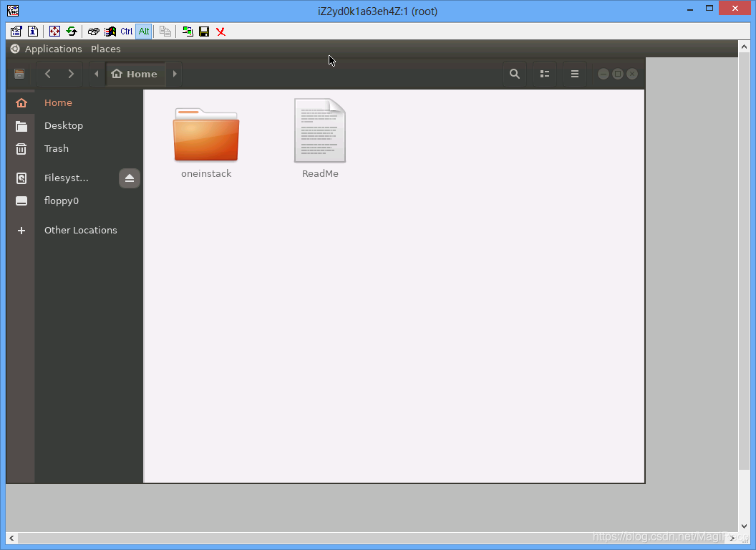Request VNC screen refresh icon
Screen dimensions: 756x550
[x=72, y=32]
